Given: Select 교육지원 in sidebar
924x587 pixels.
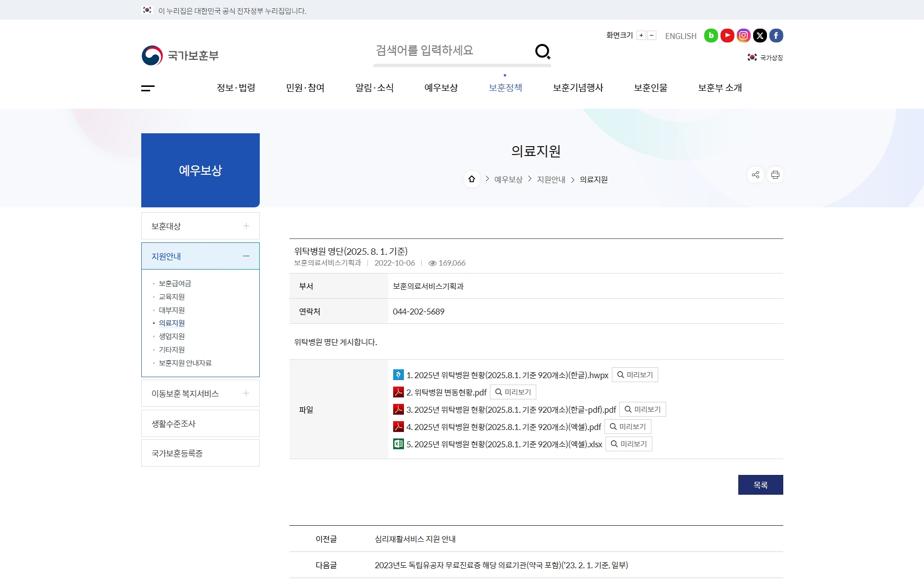Looking at the screenshot, I should (x=172, y=297).
